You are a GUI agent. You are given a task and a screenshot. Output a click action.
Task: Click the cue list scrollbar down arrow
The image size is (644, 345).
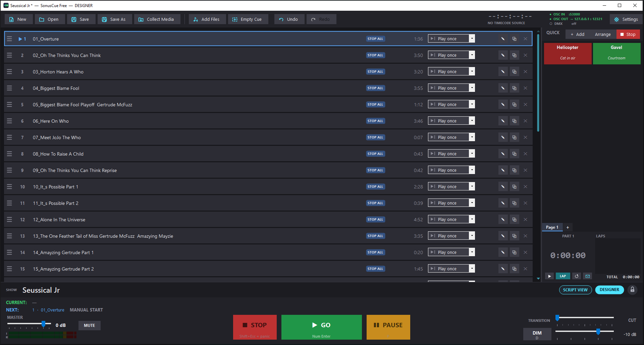coord(538,279)
